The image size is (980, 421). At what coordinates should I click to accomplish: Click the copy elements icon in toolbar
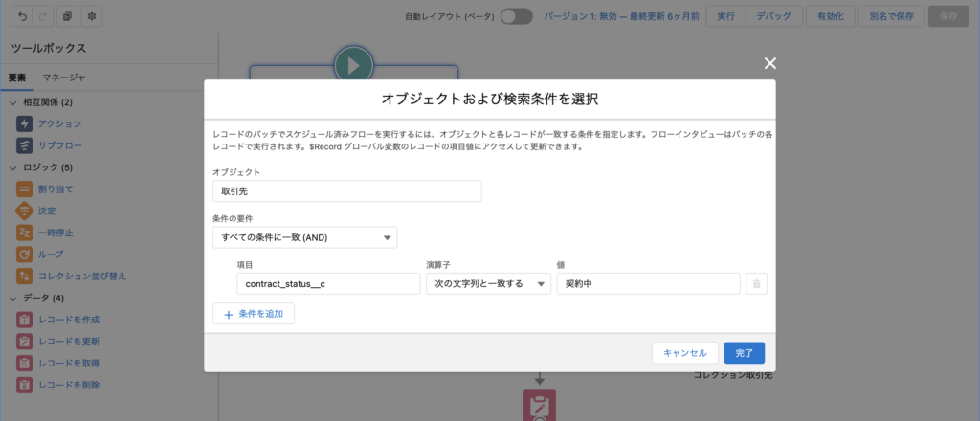click(66, 17)
